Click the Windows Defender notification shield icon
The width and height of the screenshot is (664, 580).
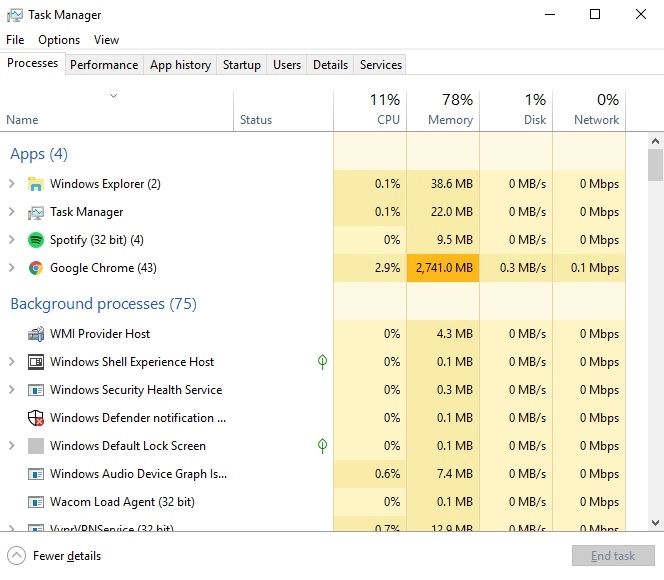[36, 418]
